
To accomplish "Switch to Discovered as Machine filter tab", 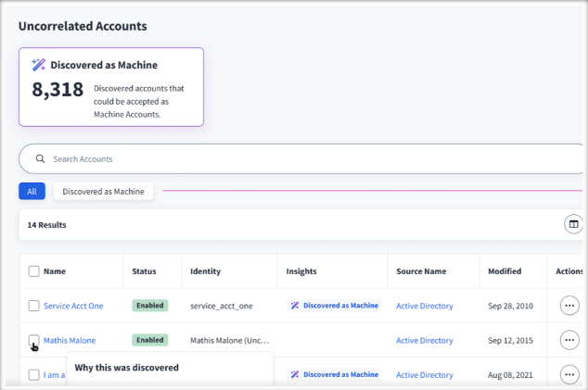I will pos(103,192).
